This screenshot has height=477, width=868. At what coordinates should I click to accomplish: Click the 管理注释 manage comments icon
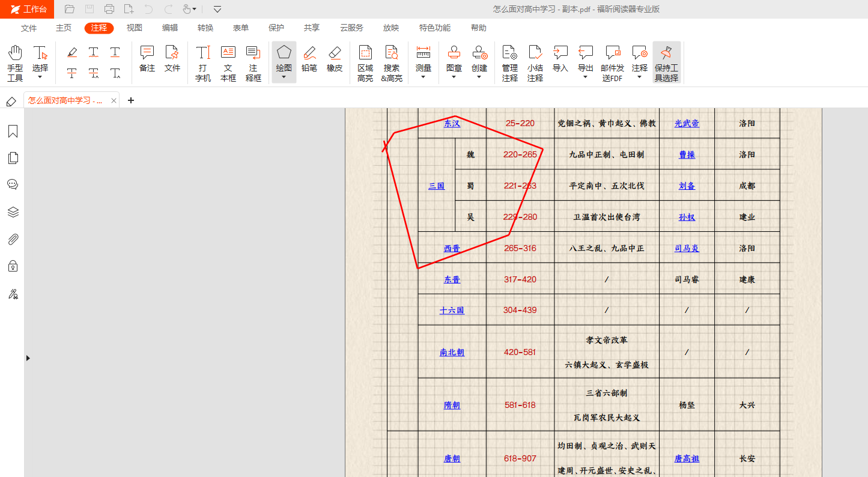[x=509, y=62]
